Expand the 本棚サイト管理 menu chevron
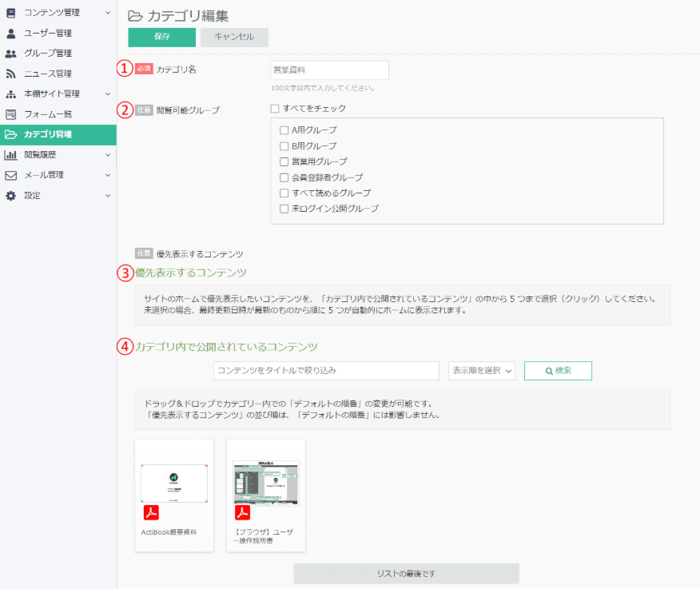Viewport: 700px width, 589px height. [108, 94]
